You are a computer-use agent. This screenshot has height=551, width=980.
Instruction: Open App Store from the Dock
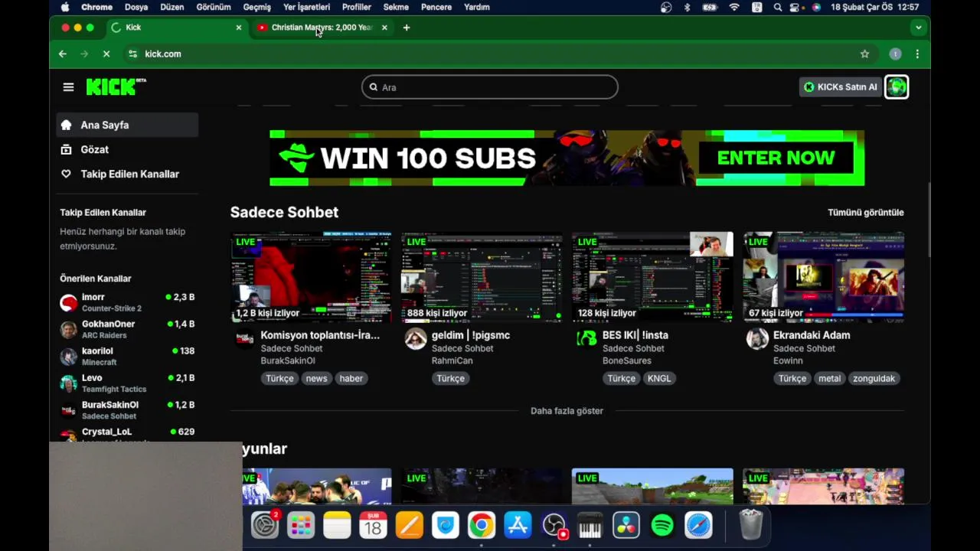point(518,526)
